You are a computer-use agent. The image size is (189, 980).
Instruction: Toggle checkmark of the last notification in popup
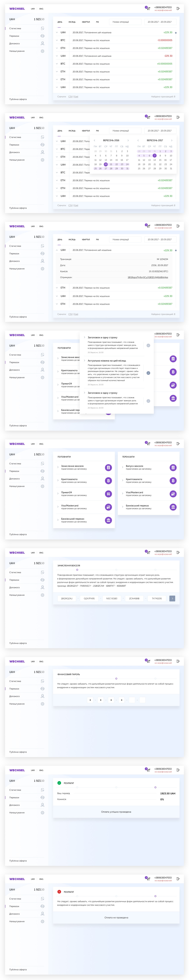point(148,401)
